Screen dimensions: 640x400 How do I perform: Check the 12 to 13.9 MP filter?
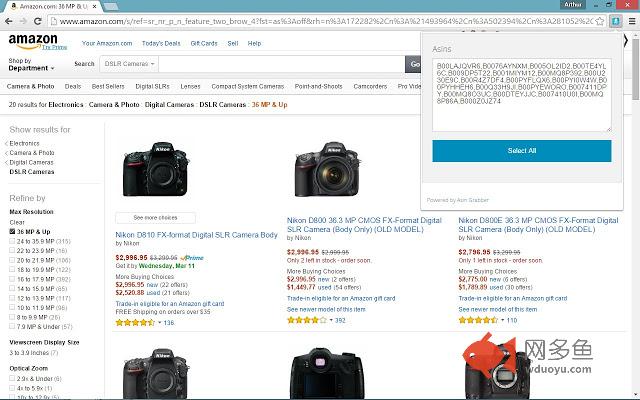(12, 298)
